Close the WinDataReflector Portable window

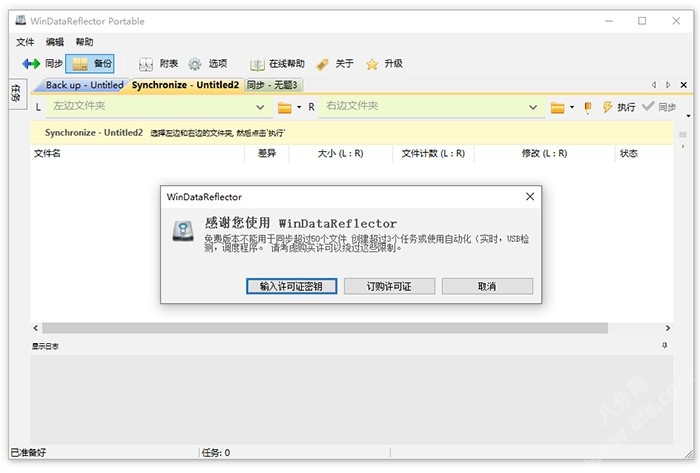(676, 21)
